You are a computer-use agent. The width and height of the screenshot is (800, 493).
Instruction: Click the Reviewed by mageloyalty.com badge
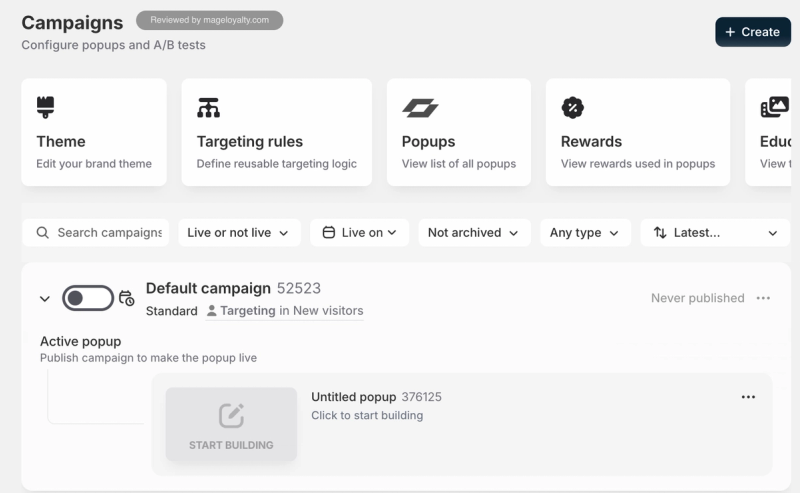tap(209, 20)
